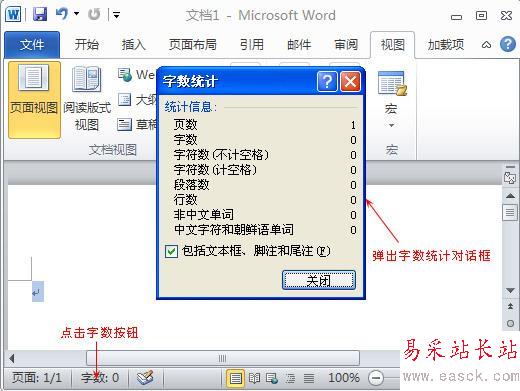Save the document with floppy disk icon
Image resolution: width=520 pixels, height=391 pixels.
click(x=40, y=15)
